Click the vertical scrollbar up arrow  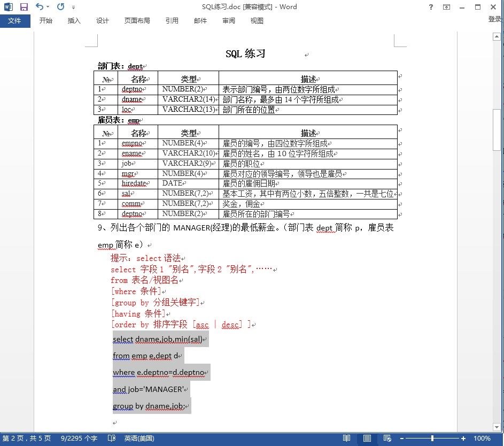click(x=497, y=37)
